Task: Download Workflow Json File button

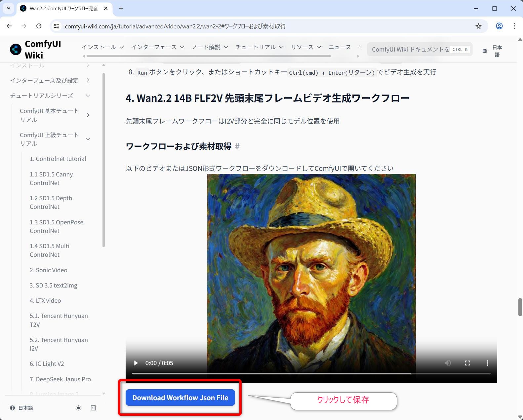Action: [x=180, y=398]
